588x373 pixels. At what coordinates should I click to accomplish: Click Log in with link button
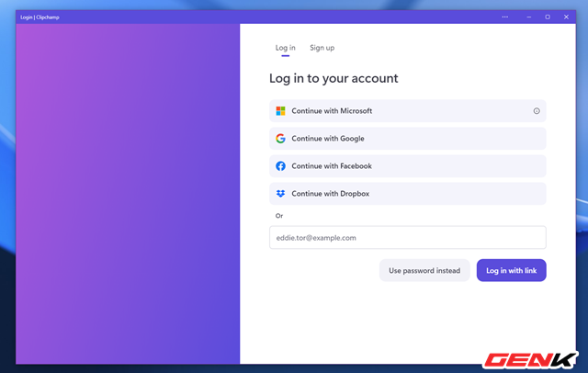(x=511, y=270)
